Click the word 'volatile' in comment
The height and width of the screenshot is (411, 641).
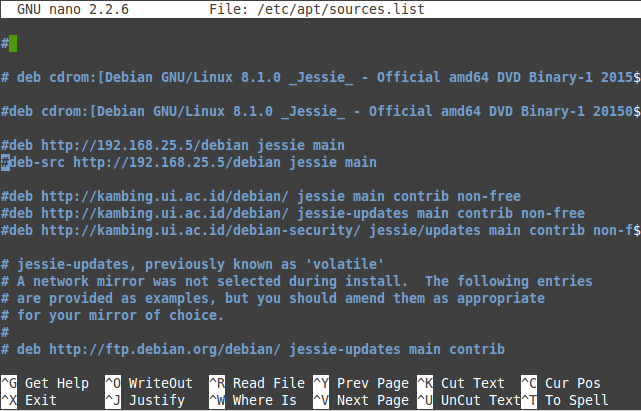tap(345, 264)
